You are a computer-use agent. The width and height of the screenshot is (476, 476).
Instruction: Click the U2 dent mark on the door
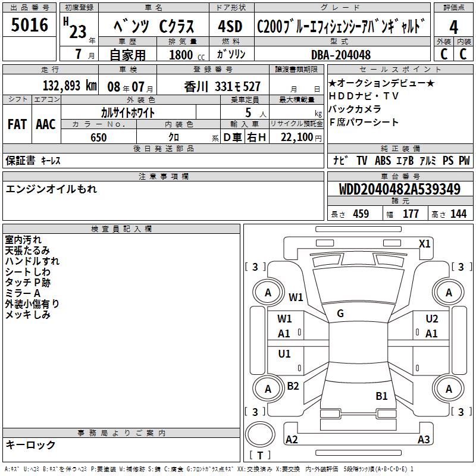coord(431,319)
